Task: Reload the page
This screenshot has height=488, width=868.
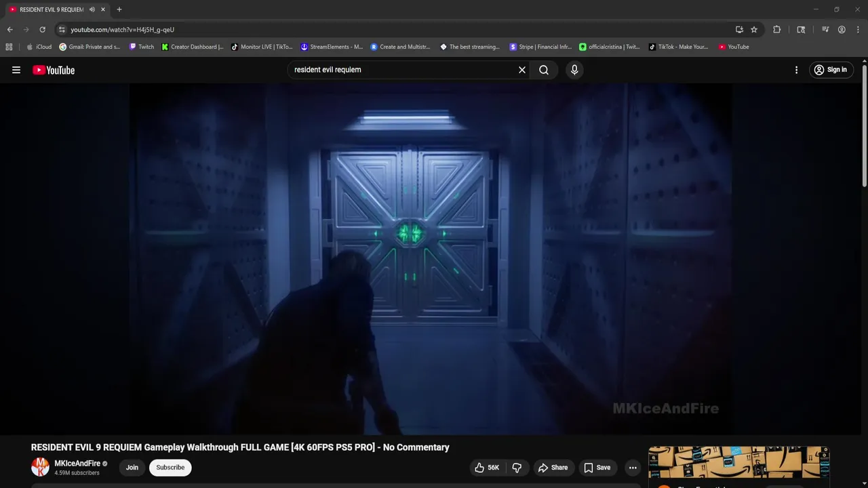Action: [42, 30]
